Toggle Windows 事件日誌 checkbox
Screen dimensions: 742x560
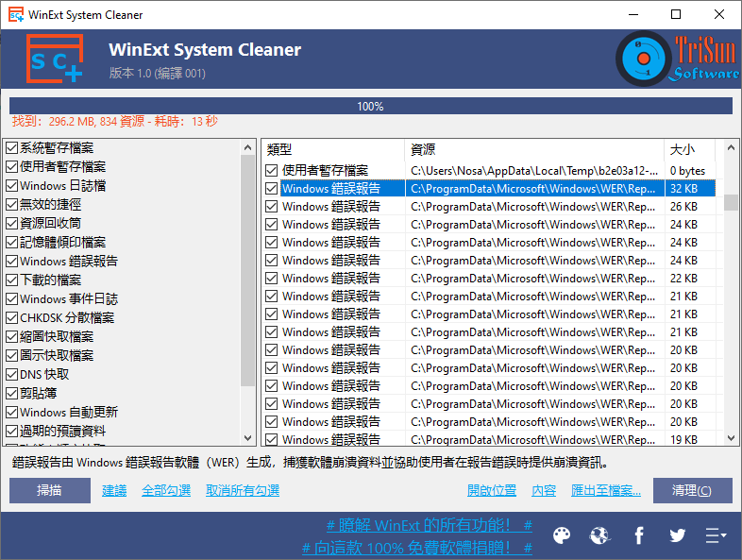coord(12,299)
